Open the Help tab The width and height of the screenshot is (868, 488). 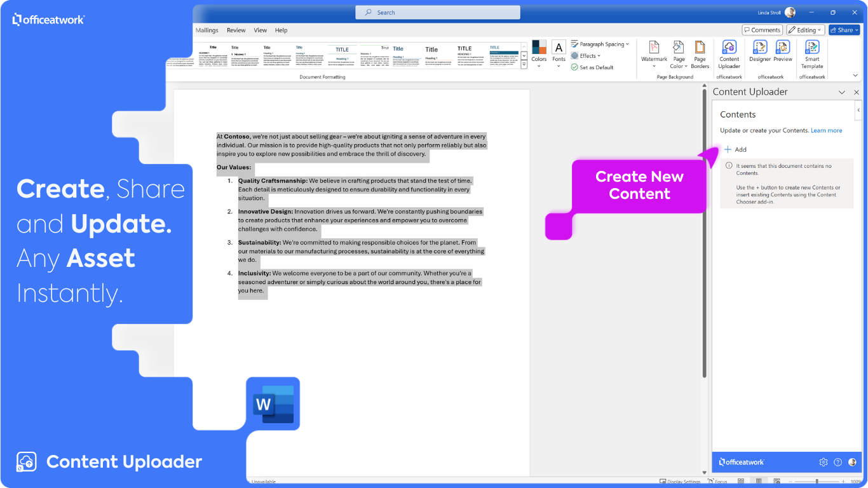pyautogui.click(x=281, y=30)
